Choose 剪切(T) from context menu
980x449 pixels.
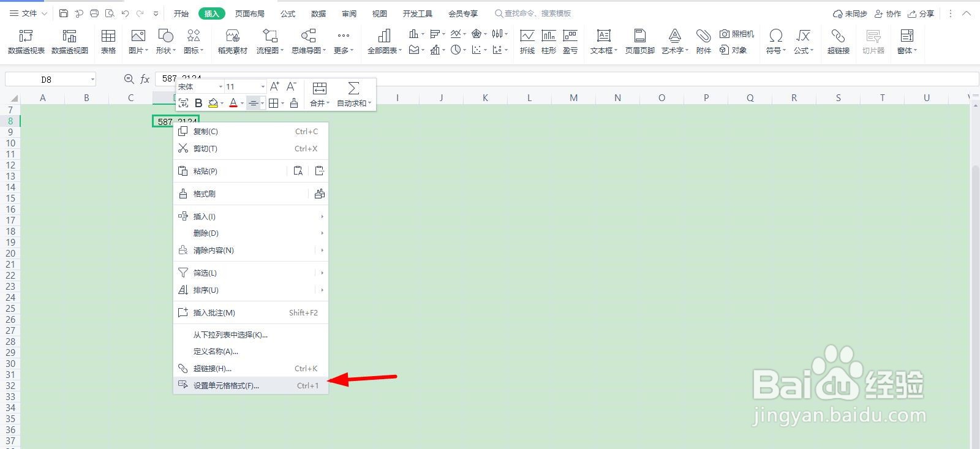(x=251, y=148)
